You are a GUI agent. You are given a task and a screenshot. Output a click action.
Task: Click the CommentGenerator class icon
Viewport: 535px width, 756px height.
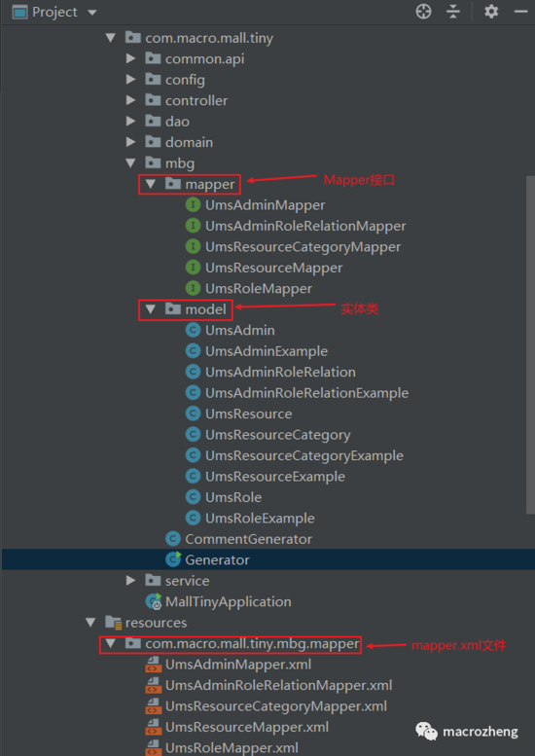(x=172, y=539)
